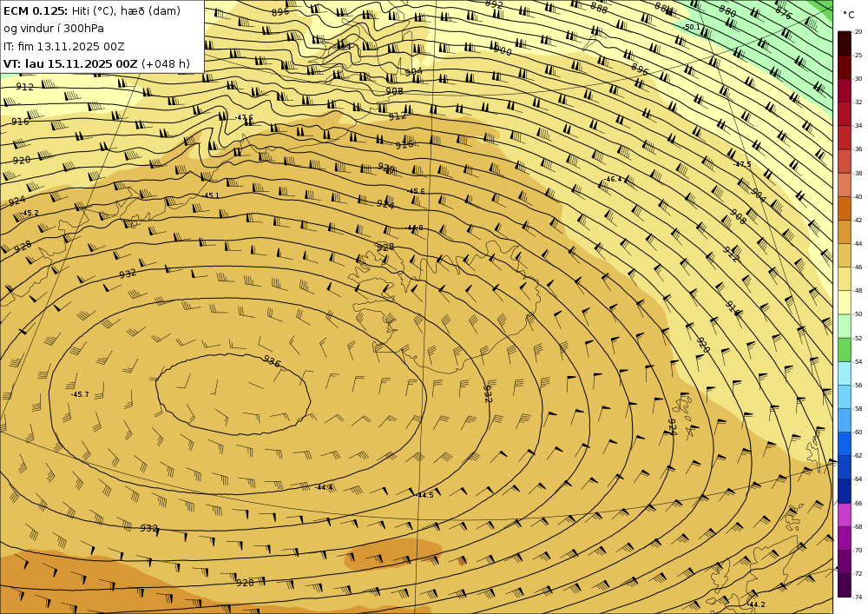Click the -46.4 temperature value
The height and width of the screenshot is (614, 868).
click(x=612, y=180)
